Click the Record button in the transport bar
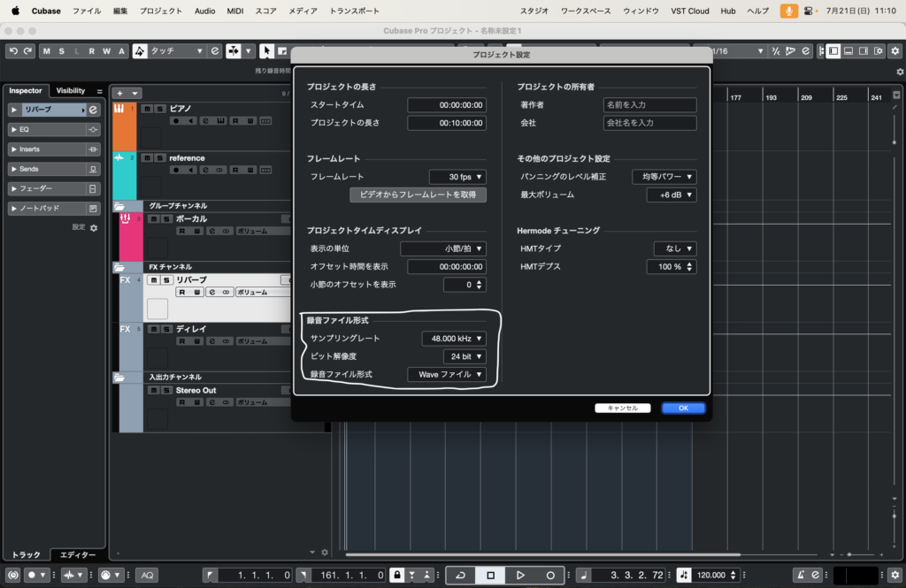This screenshot has height=588, width=906. [x=549, y=575]
